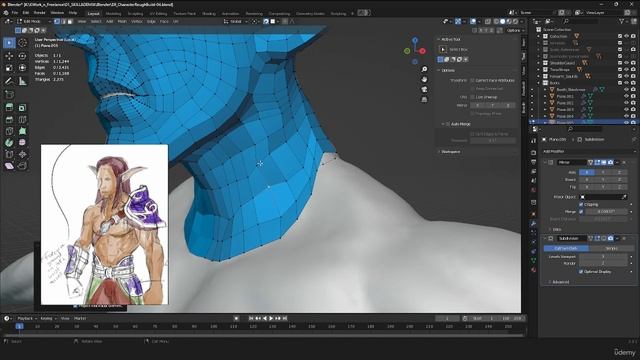
Task: Toggle the Auto Merge checkbox
Action: click(447, 124)
